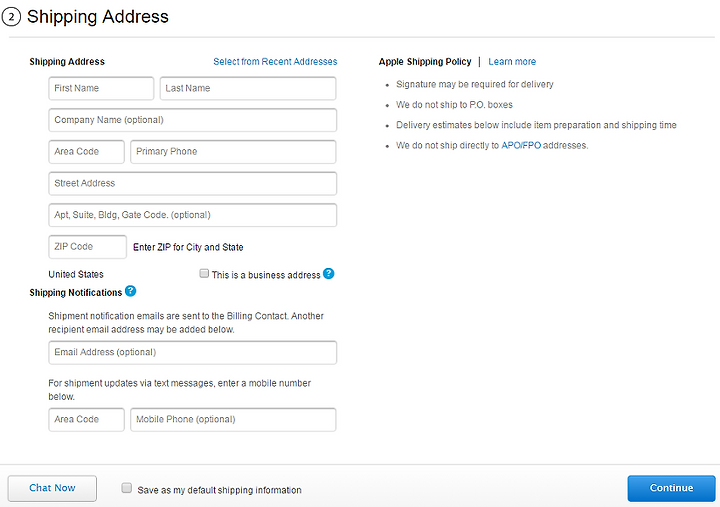Select the Shipping Notifications heading
The image size is (720, 507).
coord(76,293)
